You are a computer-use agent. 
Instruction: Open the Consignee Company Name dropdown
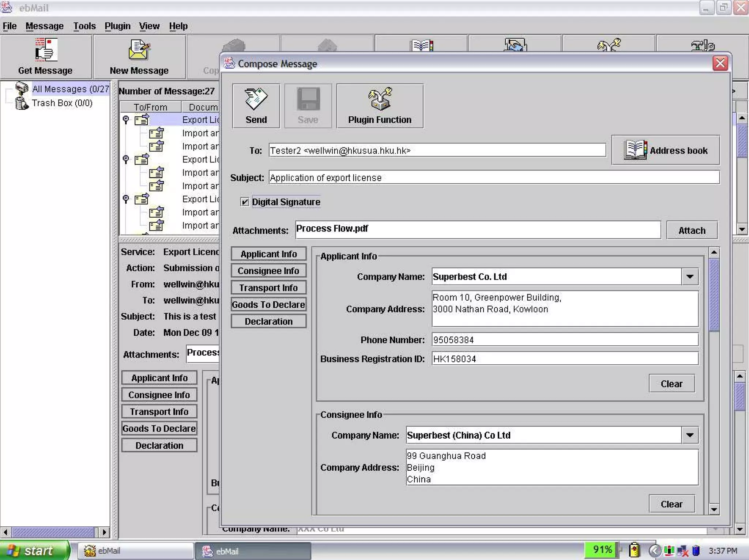(690, 435)
